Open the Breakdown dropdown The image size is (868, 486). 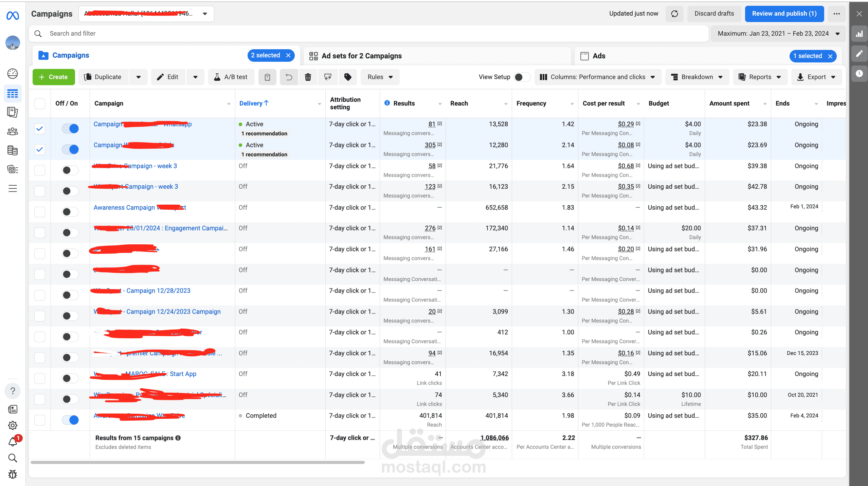[697, 77]
